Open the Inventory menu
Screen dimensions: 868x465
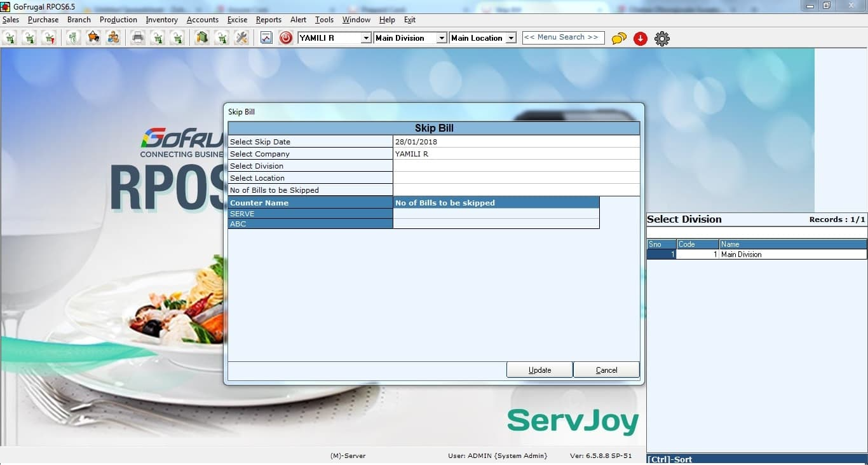(x=161, y=20)
